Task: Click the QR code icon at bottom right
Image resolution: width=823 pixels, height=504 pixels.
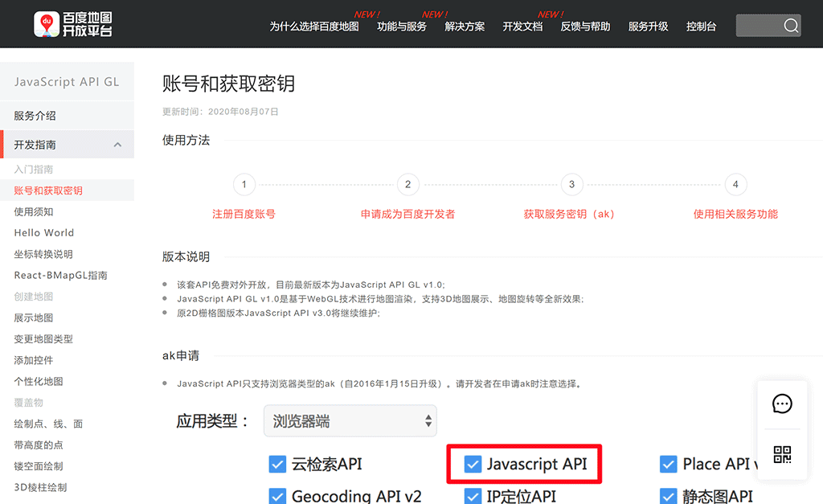Action: coord(782,454)
